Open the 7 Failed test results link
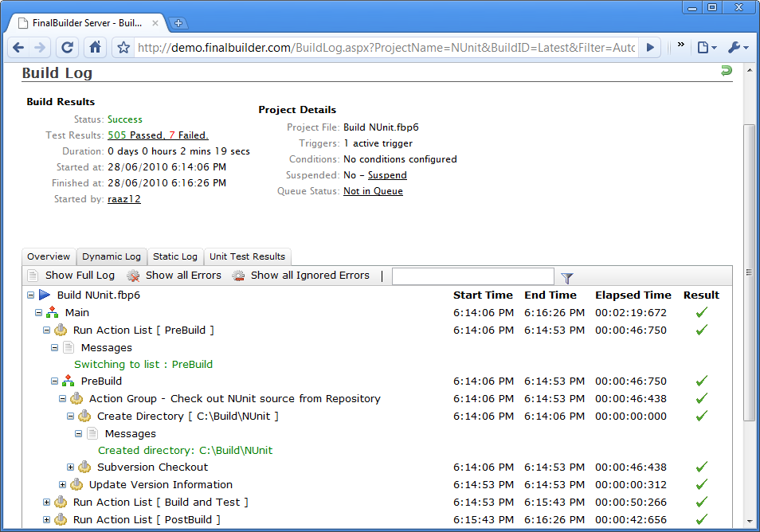The height and width of the screenshot is (532, 760). click(x=188, y=135)
